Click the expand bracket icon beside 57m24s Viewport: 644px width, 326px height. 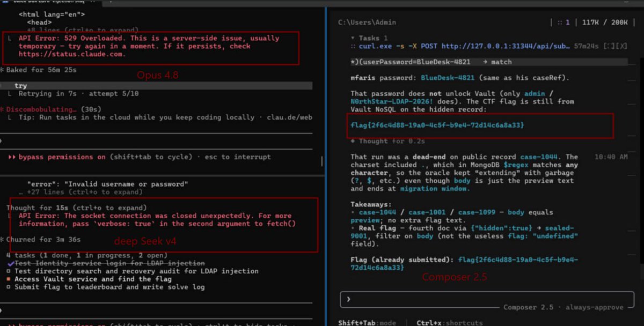click(609, 47)
